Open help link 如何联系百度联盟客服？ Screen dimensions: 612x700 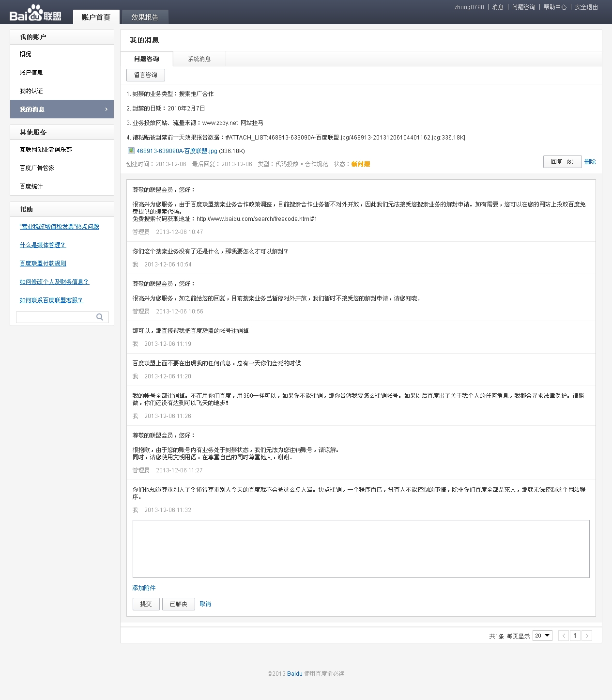pyautogui.click(x=51, y=300)
